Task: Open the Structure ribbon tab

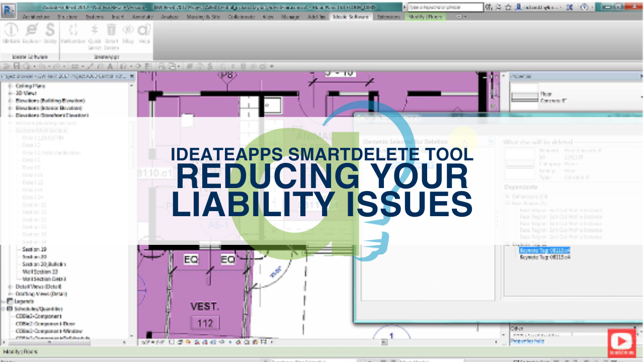Action: pyautogui.click(x=67, y=17)
